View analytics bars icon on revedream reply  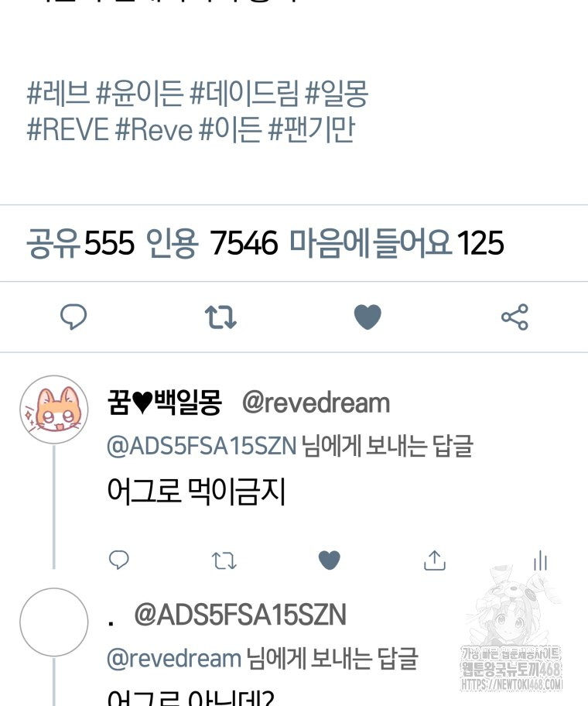(540, 560)
